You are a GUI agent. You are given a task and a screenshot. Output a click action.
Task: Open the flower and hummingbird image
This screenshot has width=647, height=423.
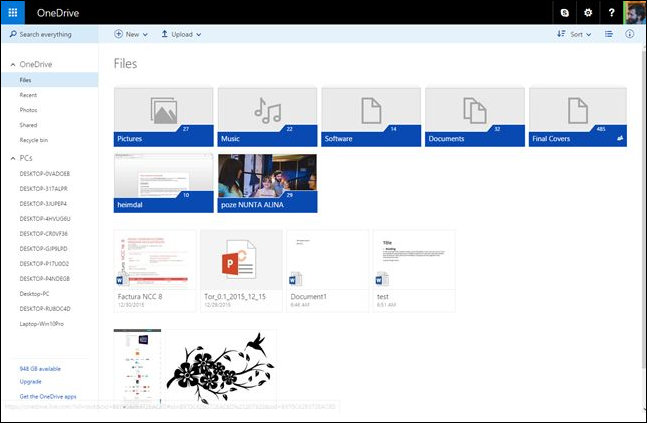point(221,366)
